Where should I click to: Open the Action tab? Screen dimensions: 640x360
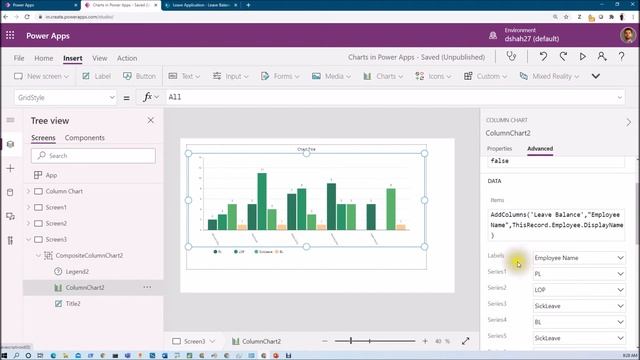pos(127,58)
